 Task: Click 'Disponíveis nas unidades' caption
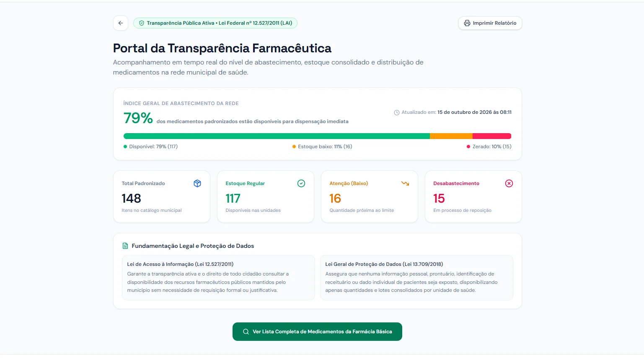point(253,210)
